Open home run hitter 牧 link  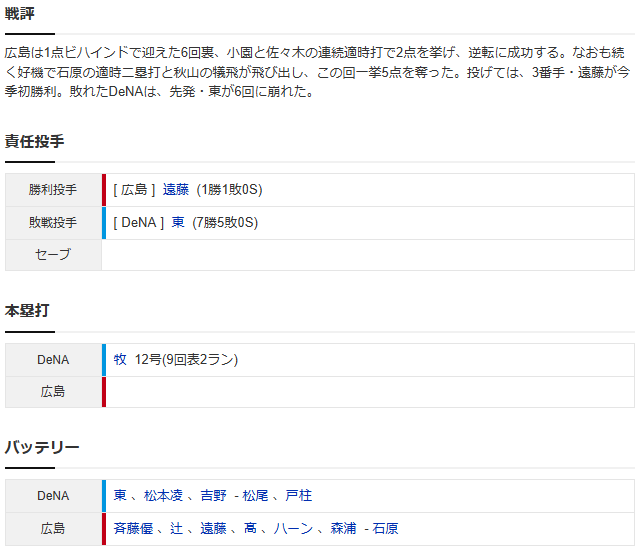(120, 360)
